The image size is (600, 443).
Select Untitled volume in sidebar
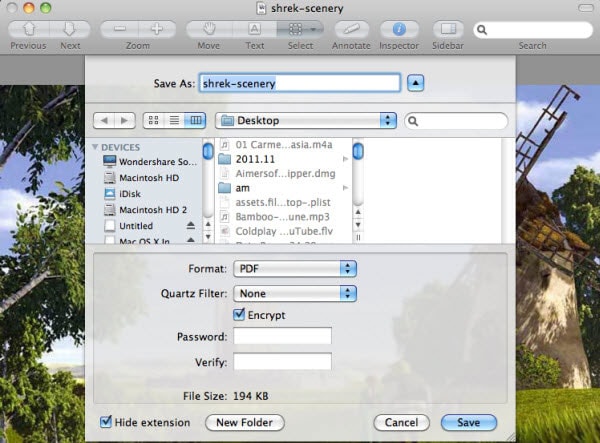tap(129, 226)
